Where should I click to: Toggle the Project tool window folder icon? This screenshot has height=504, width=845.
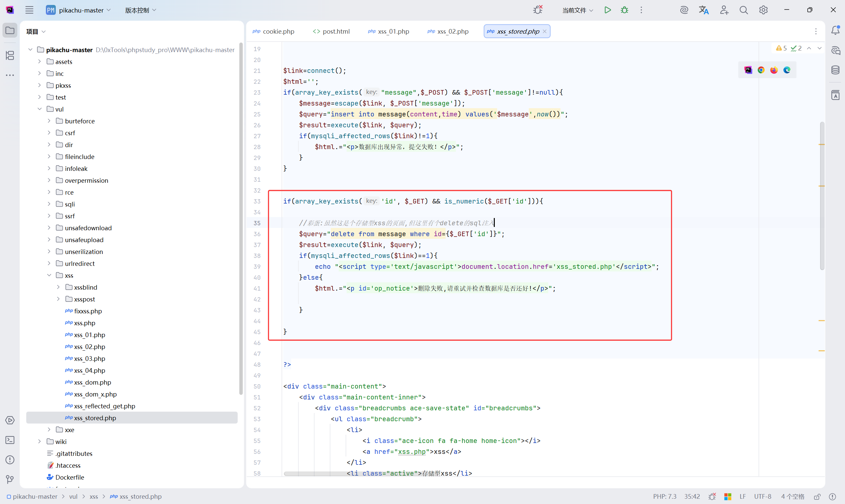tap(10, 31)
